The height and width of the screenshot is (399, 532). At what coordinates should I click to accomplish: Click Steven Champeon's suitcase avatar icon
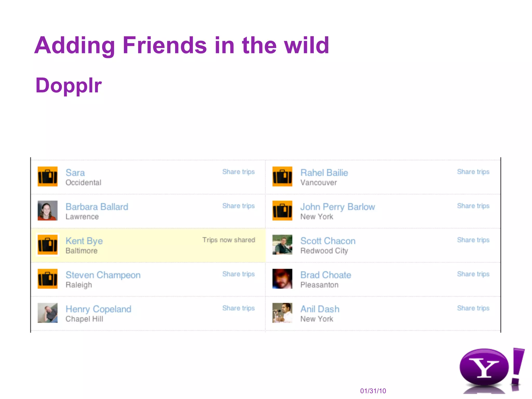click(48, 279)
